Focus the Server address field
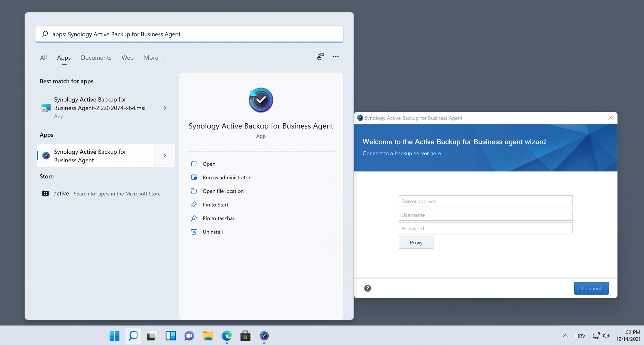The height and width of the screenshot is (345, 644). coord(486,201)
